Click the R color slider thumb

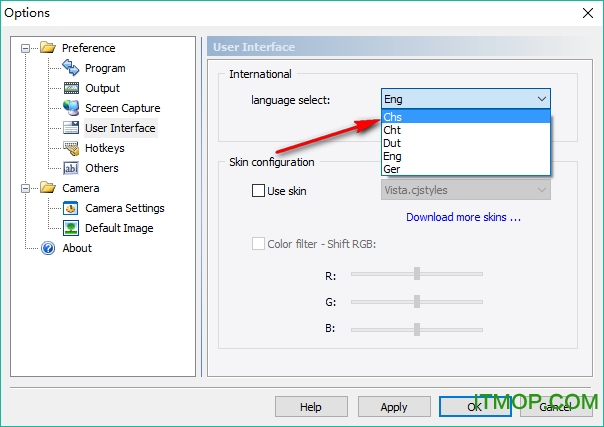click(416, 273)
